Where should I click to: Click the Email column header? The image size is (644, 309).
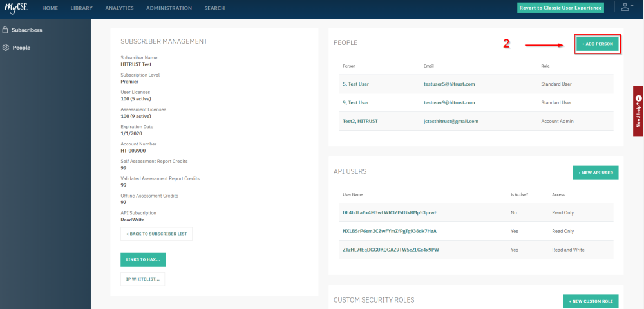(429, 66)
